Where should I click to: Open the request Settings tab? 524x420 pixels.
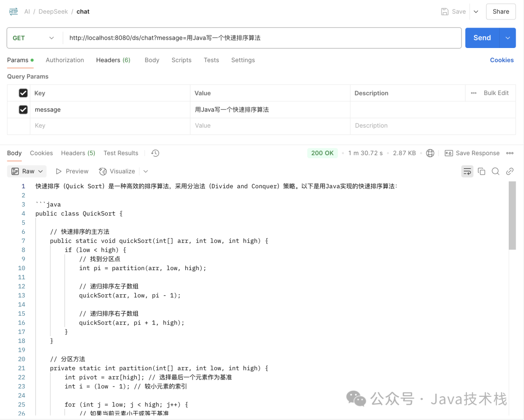pos(243,60)
